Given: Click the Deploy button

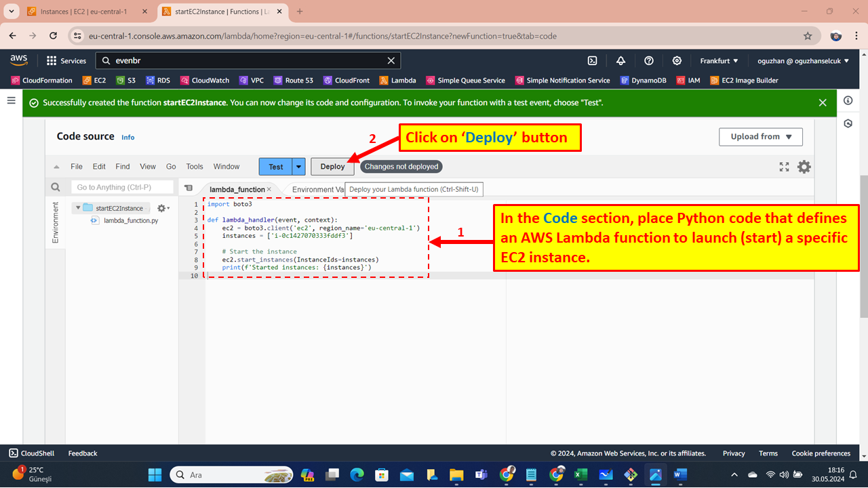Looking at the screenshot, I should (x=332, y=166).
